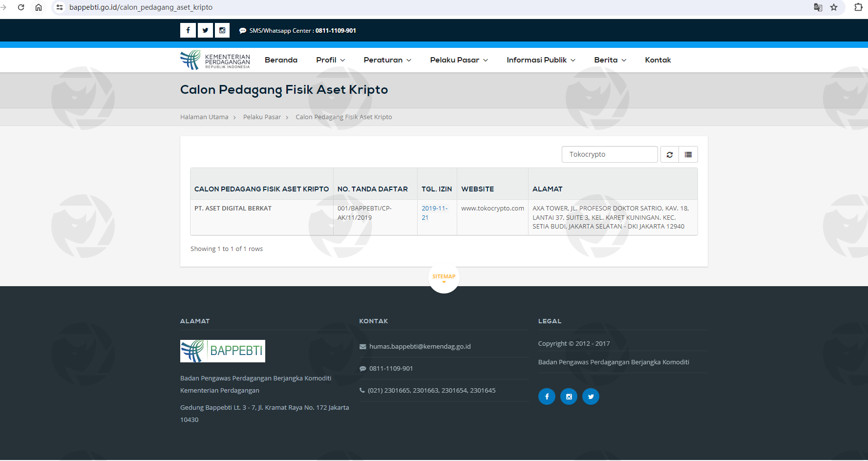Open the Pelaku Pasar dropdown
Screen dimensions: 868x461
[459, 60]
